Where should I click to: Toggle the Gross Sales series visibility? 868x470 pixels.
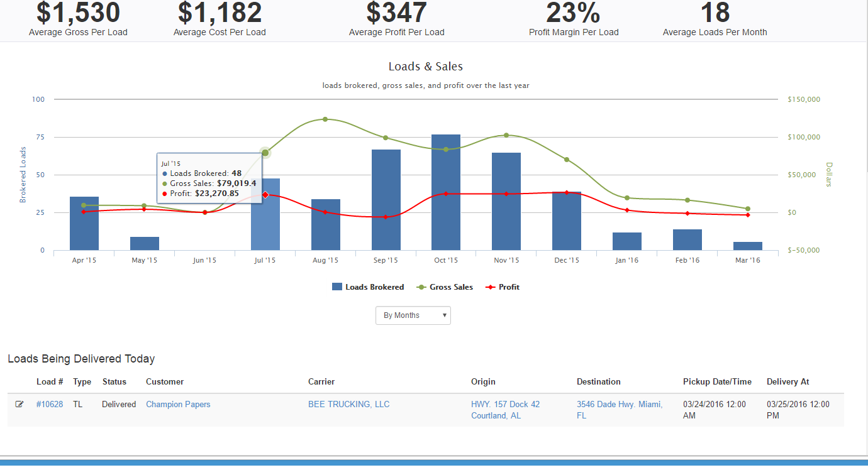[x=445, y=287]
